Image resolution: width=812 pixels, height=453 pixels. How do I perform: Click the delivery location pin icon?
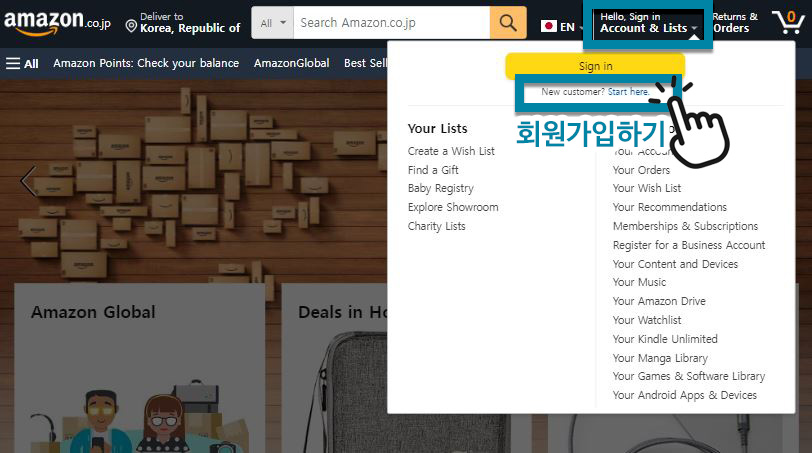click(x=132, y=26)
